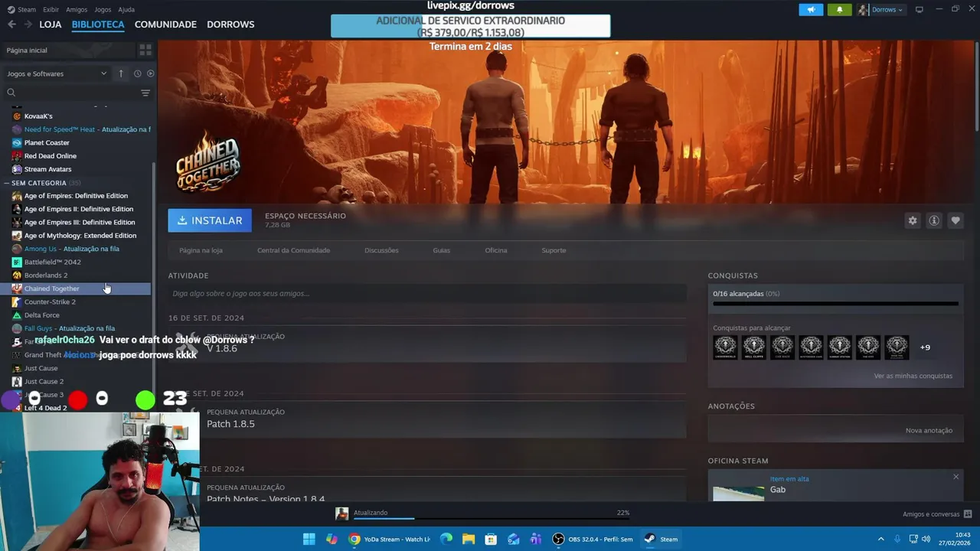Click the activity comment input box
The image size is (980, 551).
[427, 293]
